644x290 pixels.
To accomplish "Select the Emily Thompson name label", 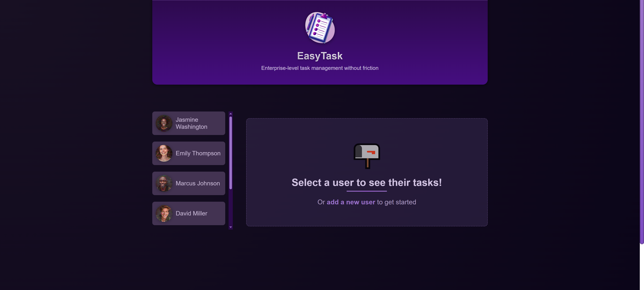I will [x=198, y=153].
